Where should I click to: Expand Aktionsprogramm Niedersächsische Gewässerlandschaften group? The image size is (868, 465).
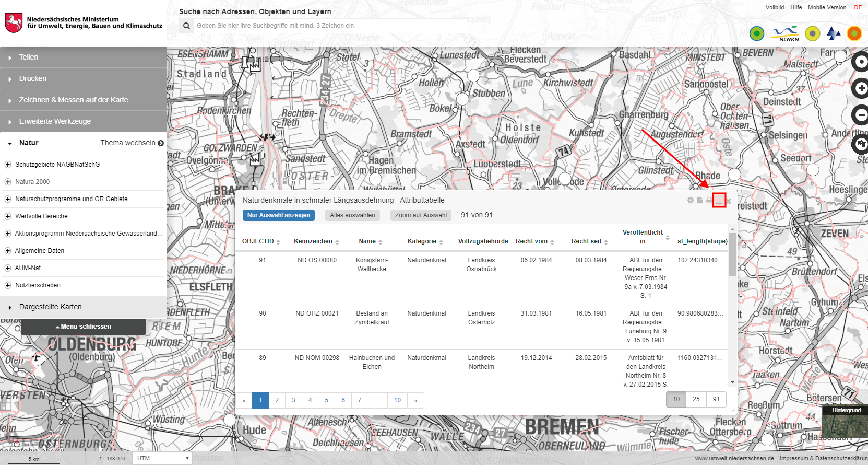coord(8,234)
